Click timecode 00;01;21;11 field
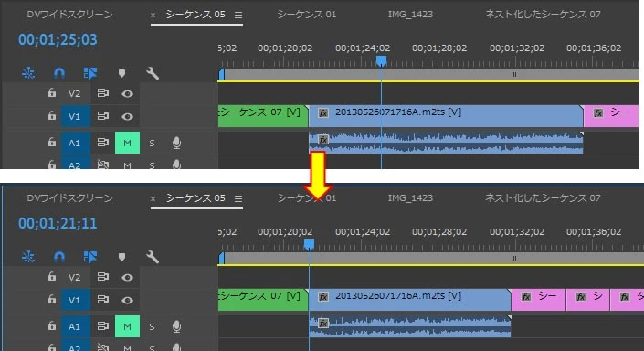Image resolution: width=644 pixels, height=351 pixels. click(x=58, y=224)
